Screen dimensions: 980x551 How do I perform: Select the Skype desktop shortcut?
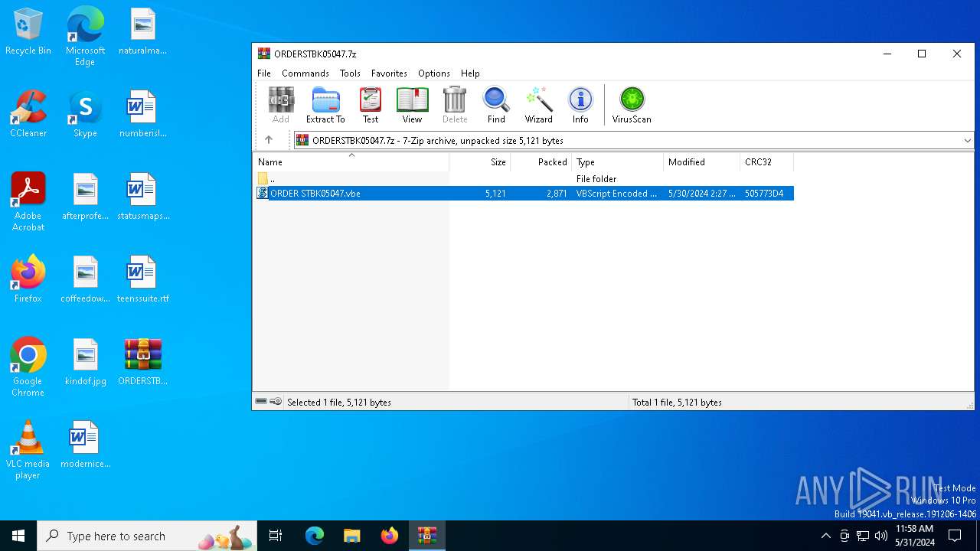coord(85,115)
